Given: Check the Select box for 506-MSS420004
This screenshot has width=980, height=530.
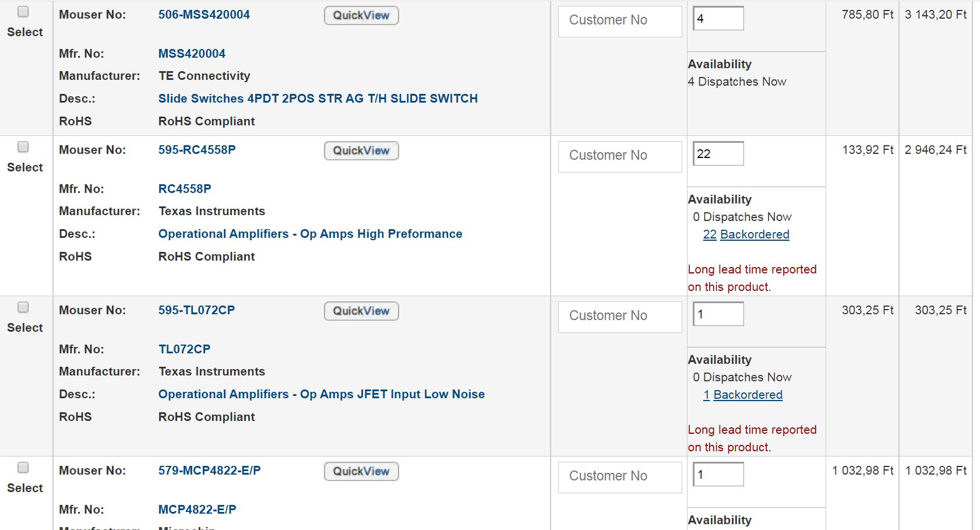Looking at the screenshot, I should point(23,12).
